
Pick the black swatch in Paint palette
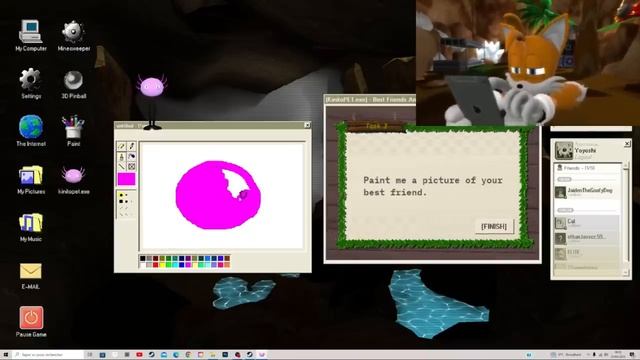click(142, 258)
